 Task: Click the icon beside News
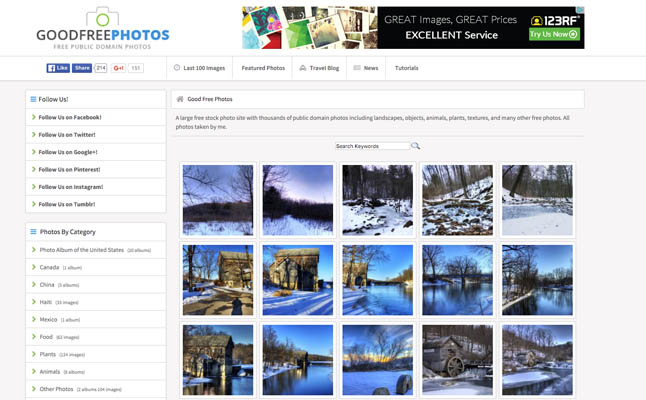point(357,68)
